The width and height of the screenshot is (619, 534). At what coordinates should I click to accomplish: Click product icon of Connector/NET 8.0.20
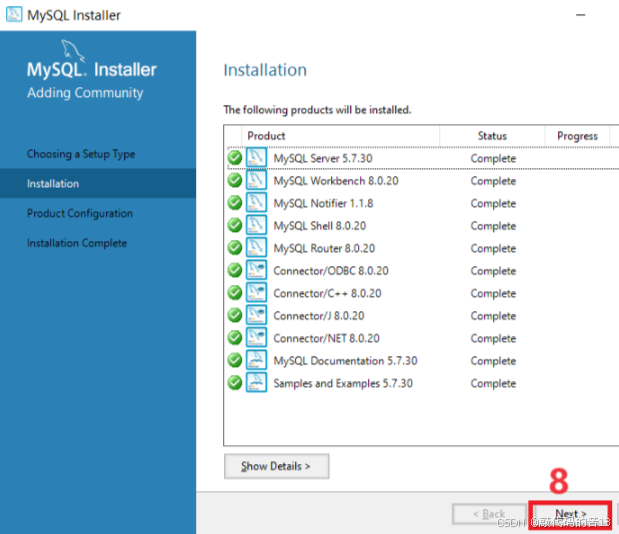[256, 337]
